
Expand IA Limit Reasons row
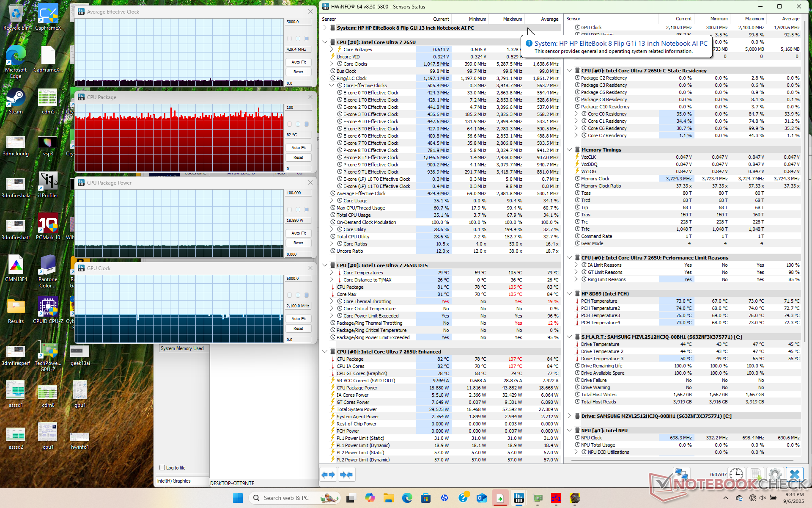coord(576,265)
